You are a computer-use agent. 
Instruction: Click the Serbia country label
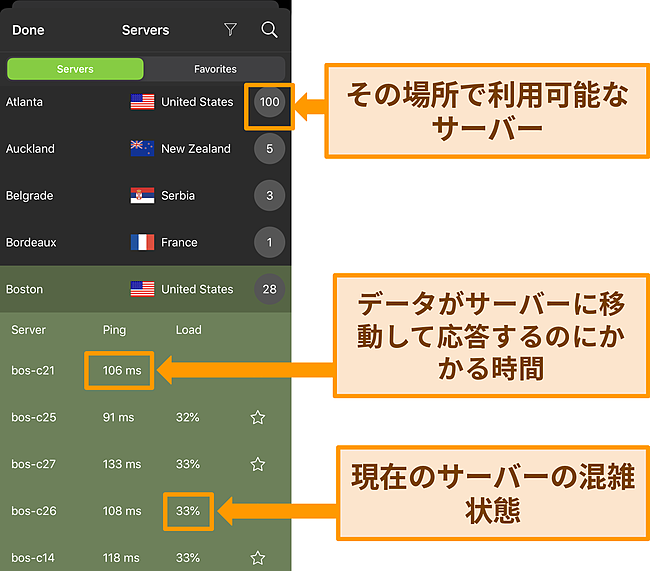point(178,195)
